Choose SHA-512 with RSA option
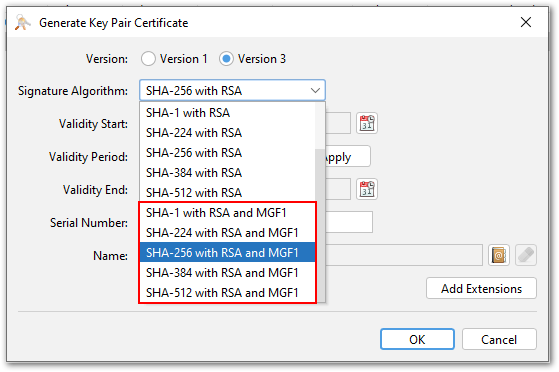Screen dimensions: 559x372 coord(227,193)
